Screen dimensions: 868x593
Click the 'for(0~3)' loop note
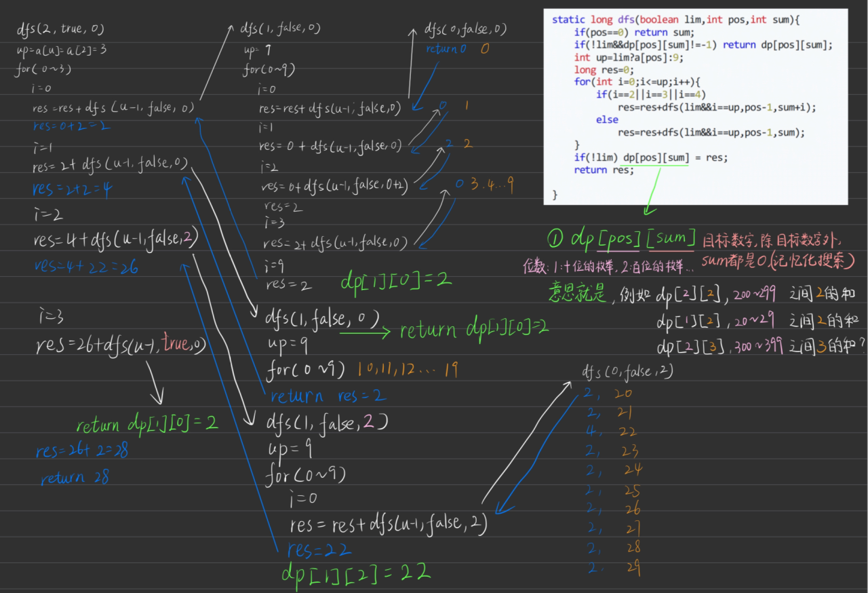(x=43, y=69)
